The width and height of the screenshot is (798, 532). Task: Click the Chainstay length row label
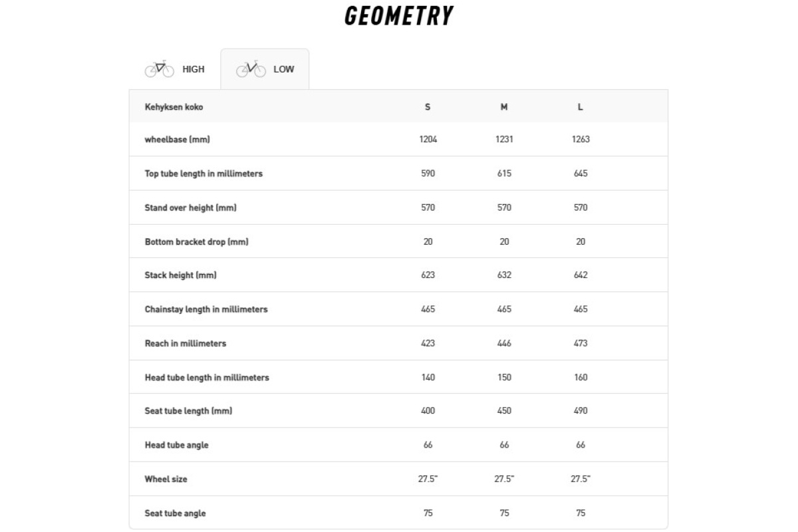(x=206, y=309)
